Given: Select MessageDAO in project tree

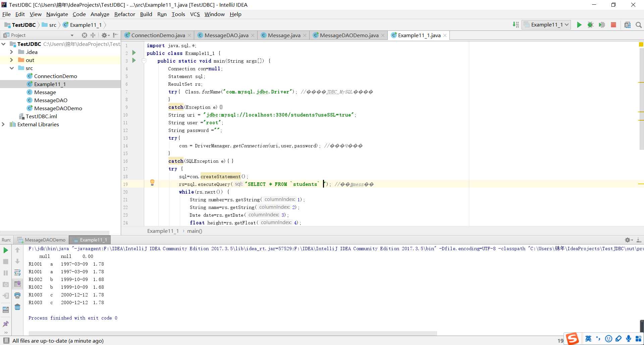Looking at the screenshot, I should (51, 100).
